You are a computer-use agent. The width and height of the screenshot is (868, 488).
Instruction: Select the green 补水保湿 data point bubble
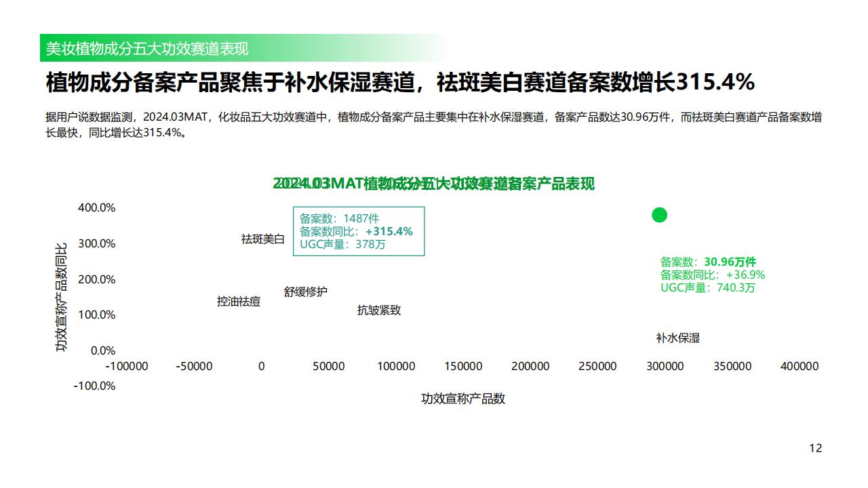tap(660, 215)
